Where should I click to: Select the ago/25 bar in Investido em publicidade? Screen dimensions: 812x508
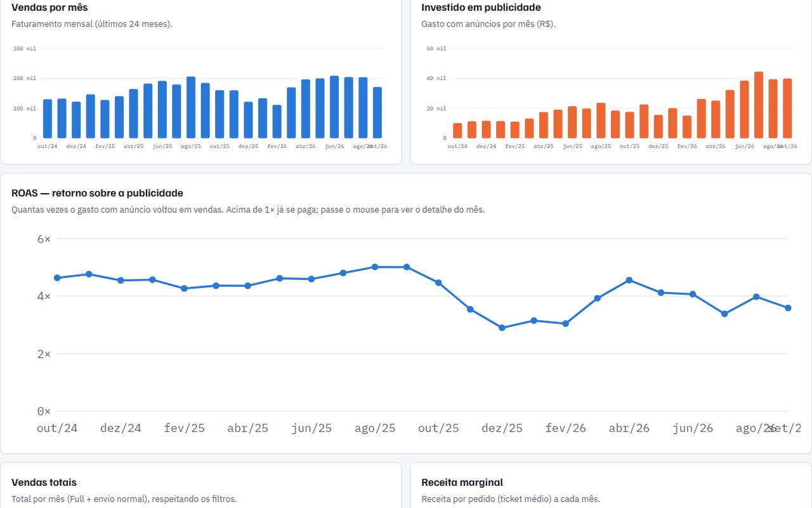click(601, 121)
